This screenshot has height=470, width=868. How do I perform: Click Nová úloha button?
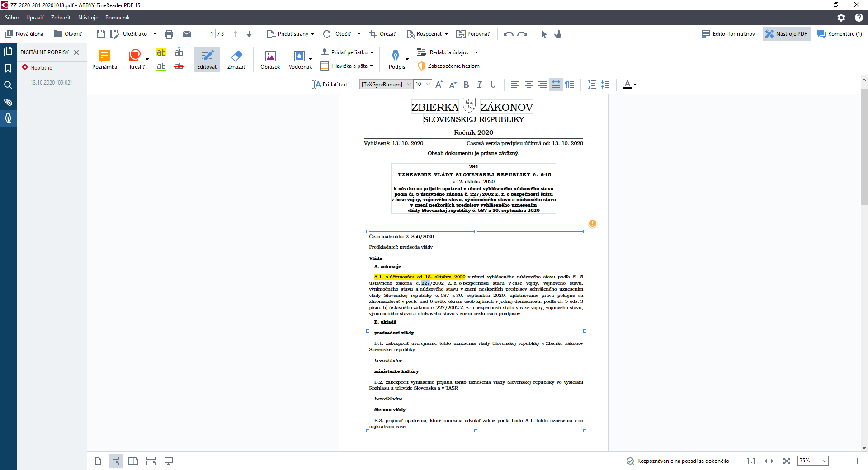pyautogui.click(x=24, y=34)
